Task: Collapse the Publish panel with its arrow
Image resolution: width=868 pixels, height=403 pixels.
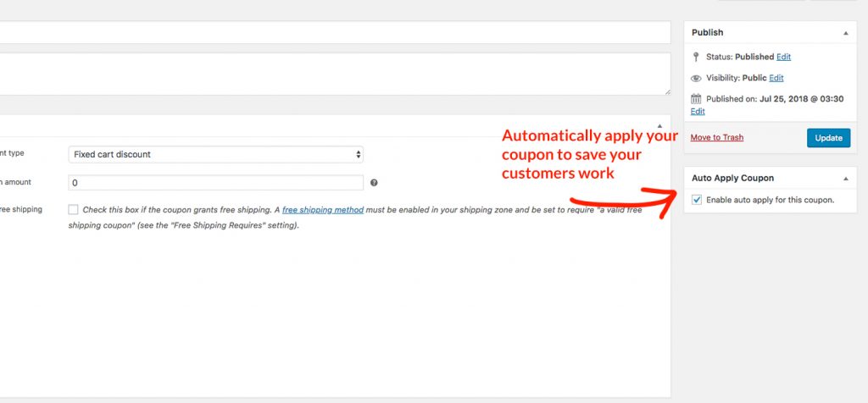Action: pyautogui.click(x=844, y=32)
